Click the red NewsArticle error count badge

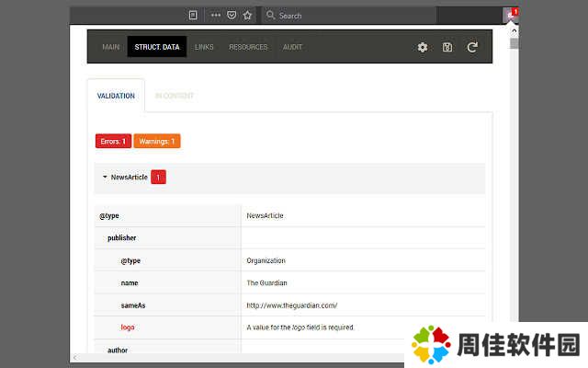[x=158, y=178]
